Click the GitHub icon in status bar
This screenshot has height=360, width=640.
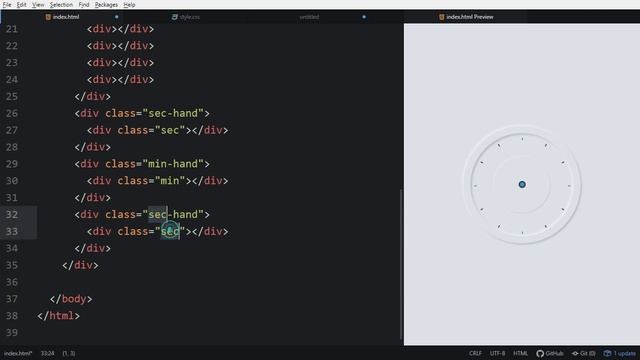(540, 353)
